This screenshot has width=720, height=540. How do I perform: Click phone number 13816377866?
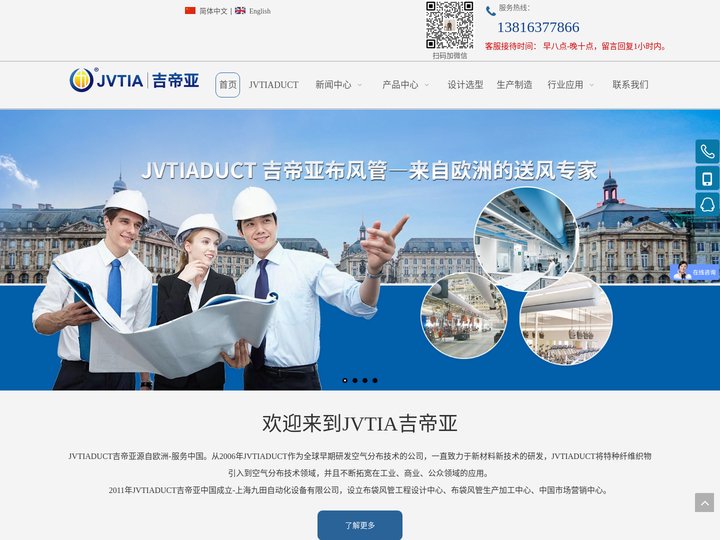point(538,27)
